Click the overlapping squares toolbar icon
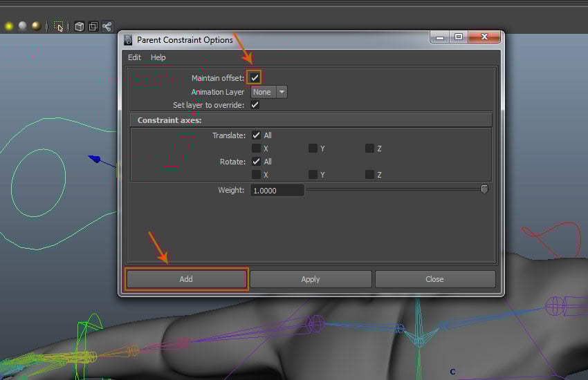The image size is (588, 380). [93, 26]
